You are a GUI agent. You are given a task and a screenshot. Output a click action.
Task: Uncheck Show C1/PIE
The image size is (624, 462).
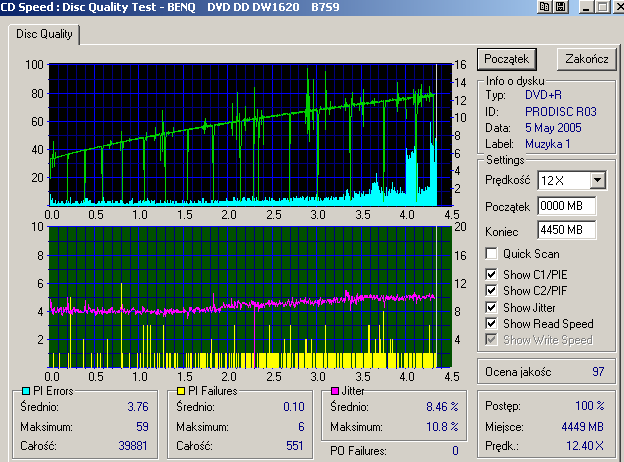pyautogui.click(x=491, y=274)
